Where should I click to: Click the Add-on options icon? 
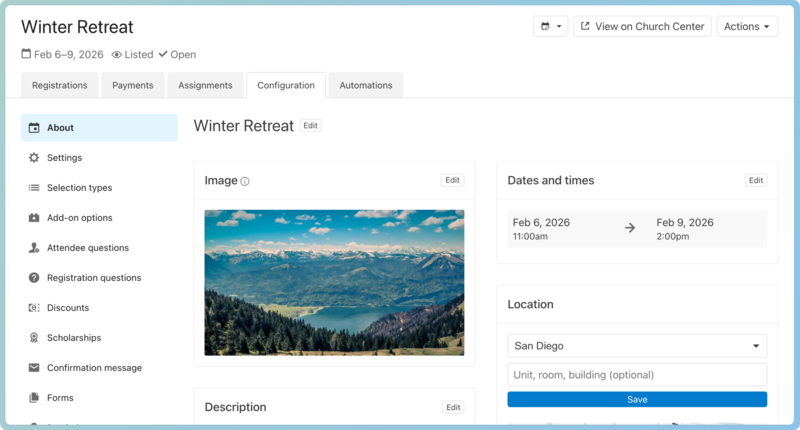[34, 218]
